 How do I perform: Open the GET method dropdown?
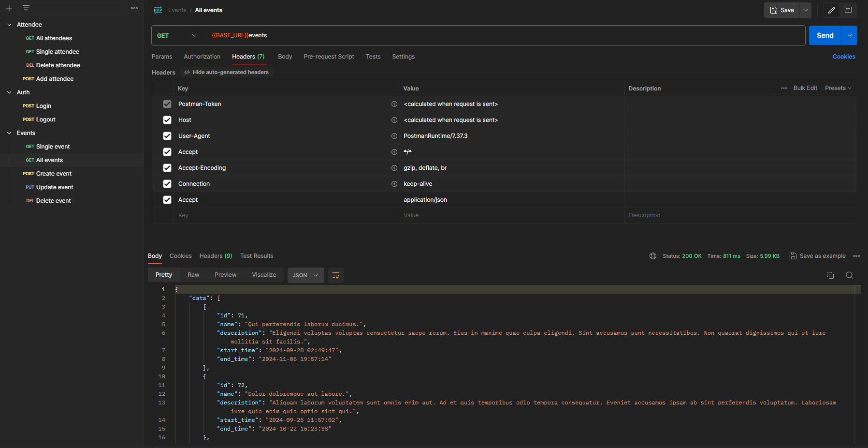(177, 35)
